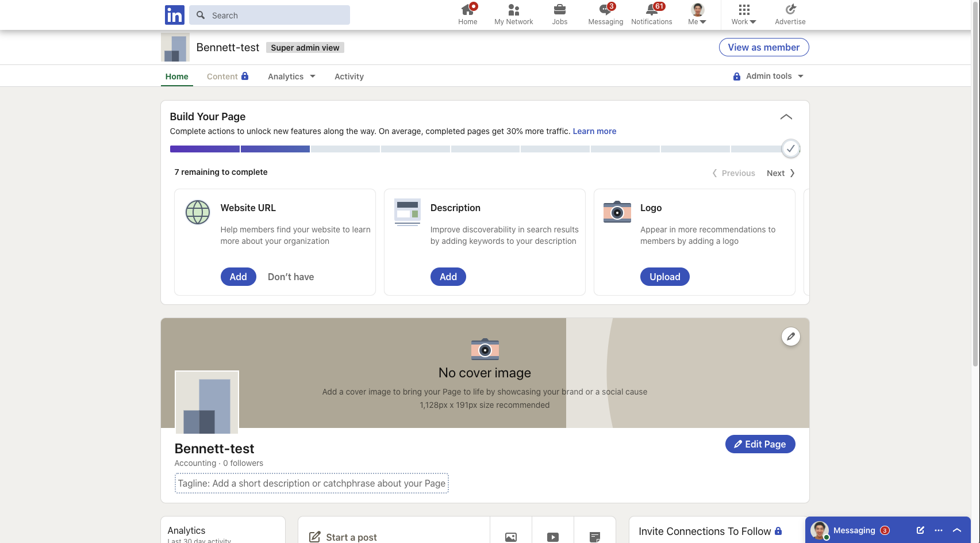Check Notifications via the bell icon
This screenshot has height=543, width=980.
pyautogui.click(x=651, y=13)
